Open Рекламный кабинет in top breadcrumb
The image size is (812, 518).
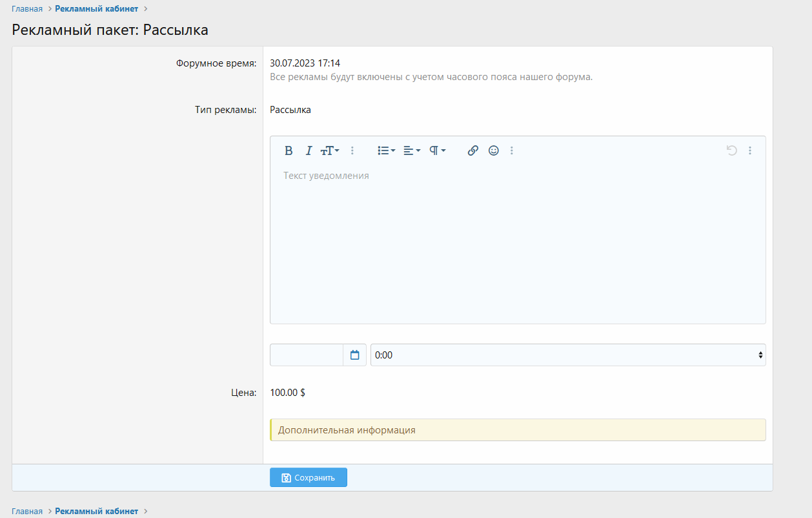click(x=96, y=9)
